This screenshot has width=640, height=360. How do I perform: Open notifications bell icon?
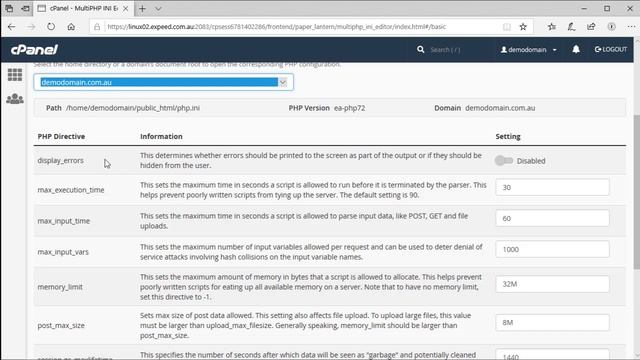pos(576,49)
